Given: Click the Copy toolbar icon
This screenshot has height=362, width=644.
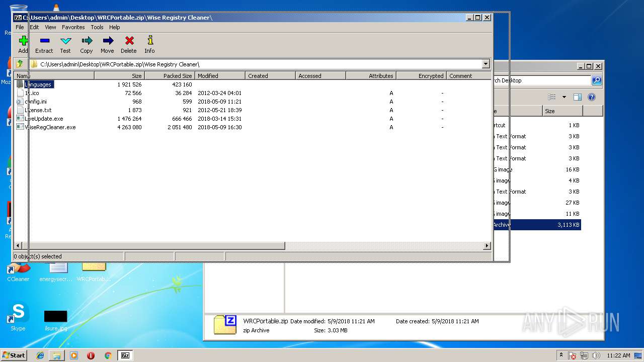Looking at the screenshot, I should click(87, 41).
